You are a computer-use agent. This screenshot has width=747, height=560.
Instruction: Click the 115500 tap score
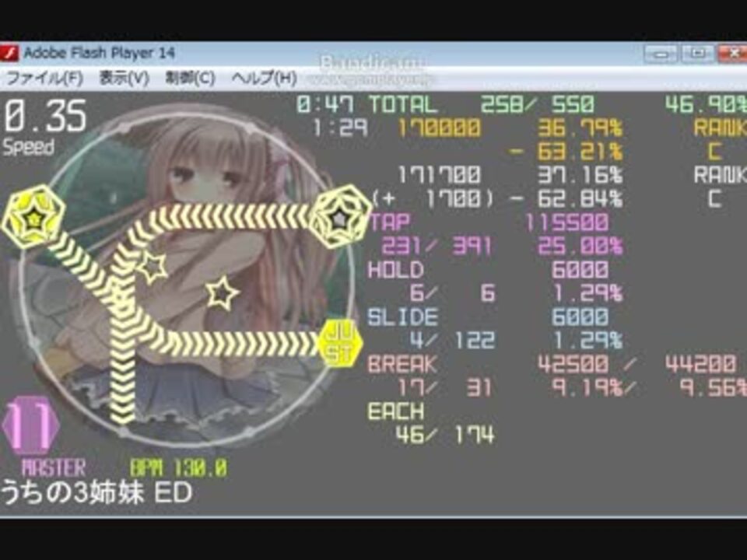[567, 222]
